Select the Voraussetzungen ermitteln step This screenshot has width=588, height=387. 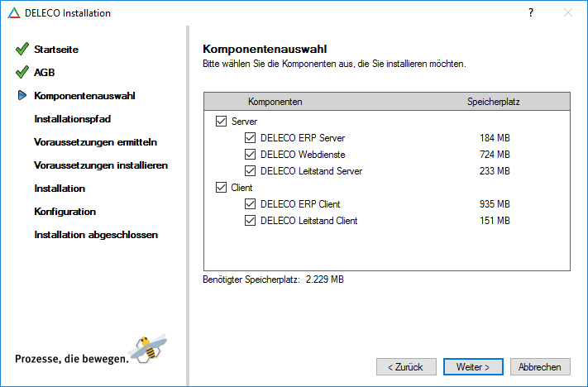point(95,142)
